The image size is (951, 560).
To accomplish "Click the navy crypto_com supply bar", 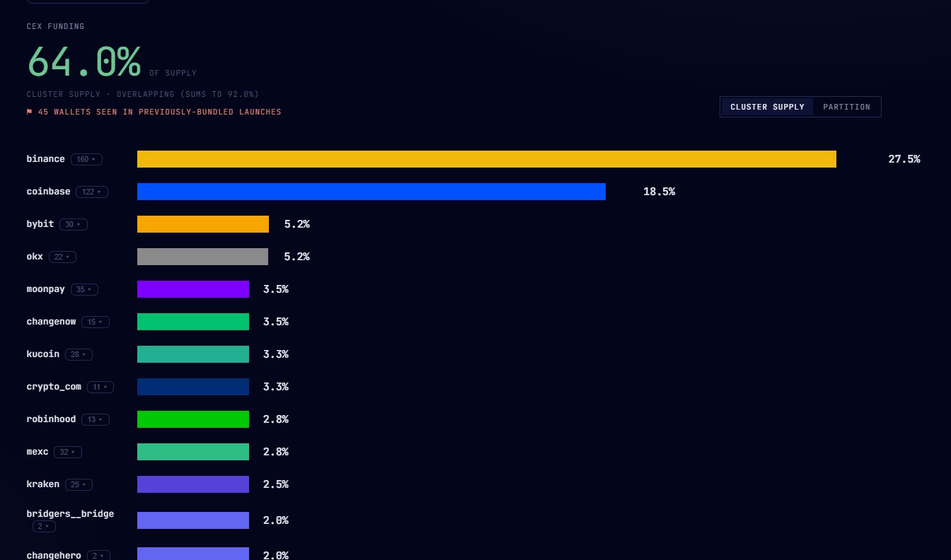I will pos(193,387).
